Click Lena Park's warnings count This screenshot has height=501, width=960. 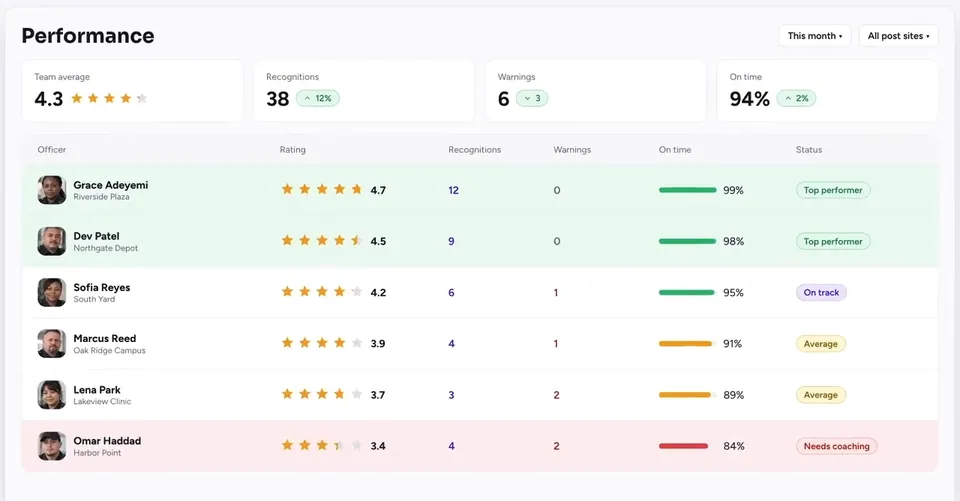[x=557, y=395]
